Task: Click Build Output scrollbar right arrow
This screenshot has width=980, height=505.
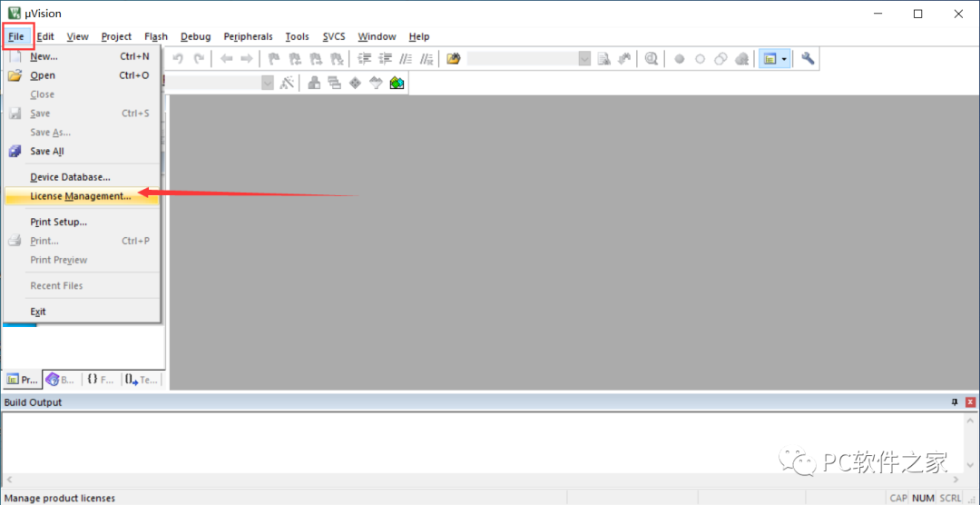Action: (x=955, y=480)
